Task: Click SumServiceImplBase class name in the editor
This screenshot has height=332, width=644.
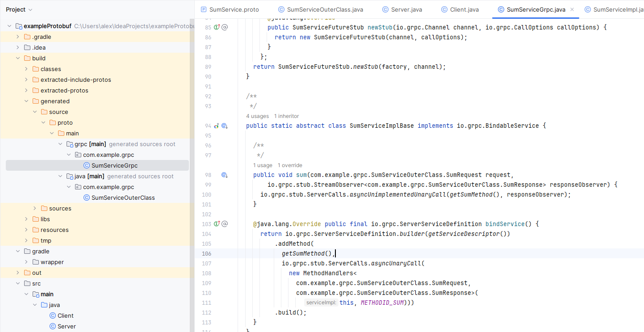Action: tap(382, 126)
